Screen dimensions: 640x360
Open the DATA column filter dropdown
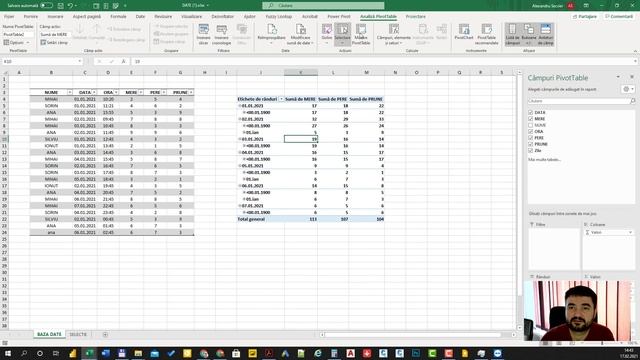pyautogui.click(x=94, y=93)
